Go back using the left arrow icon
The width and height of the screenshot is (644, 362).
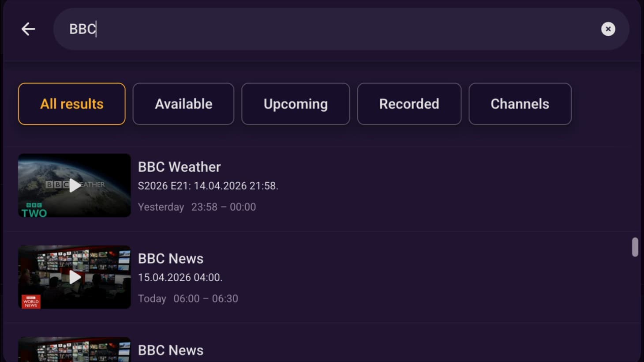28,29
